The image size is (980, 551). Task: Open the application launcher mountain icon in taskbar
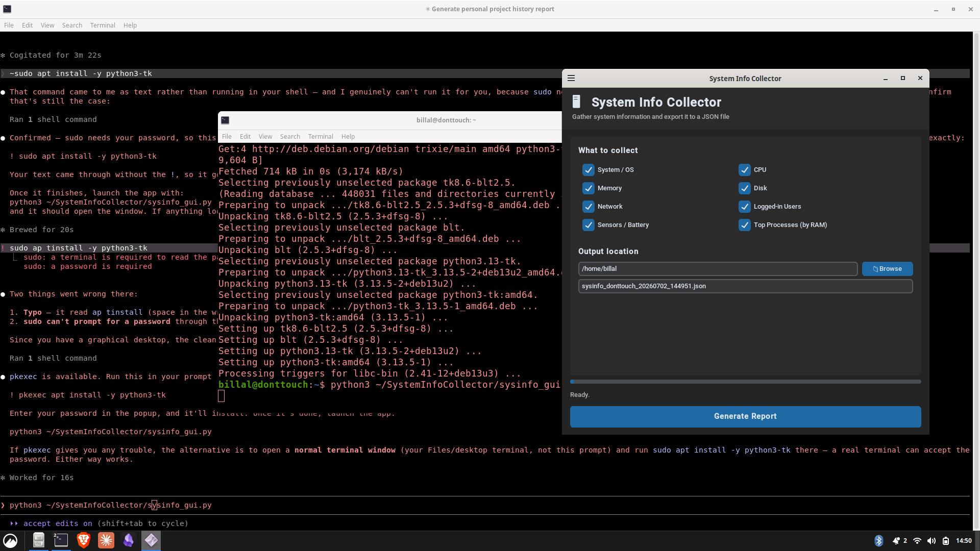(x=10, y=540)
